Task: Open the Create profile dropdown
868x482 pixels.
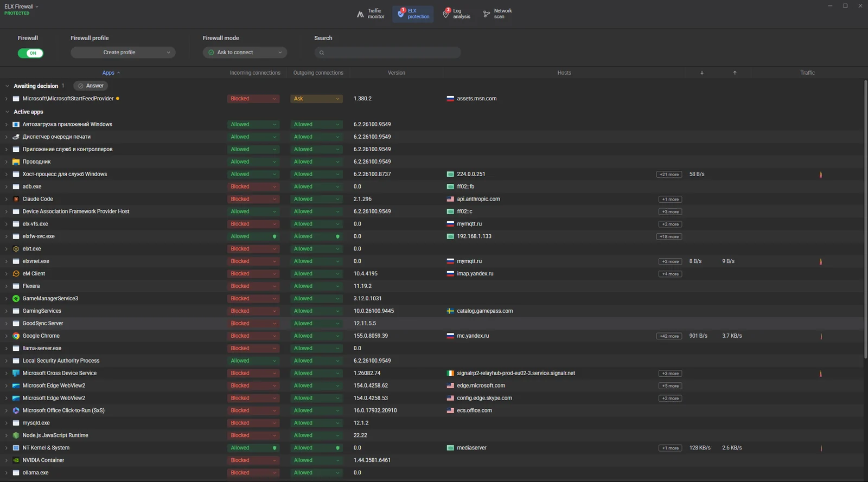Action: tap(123, 53)
